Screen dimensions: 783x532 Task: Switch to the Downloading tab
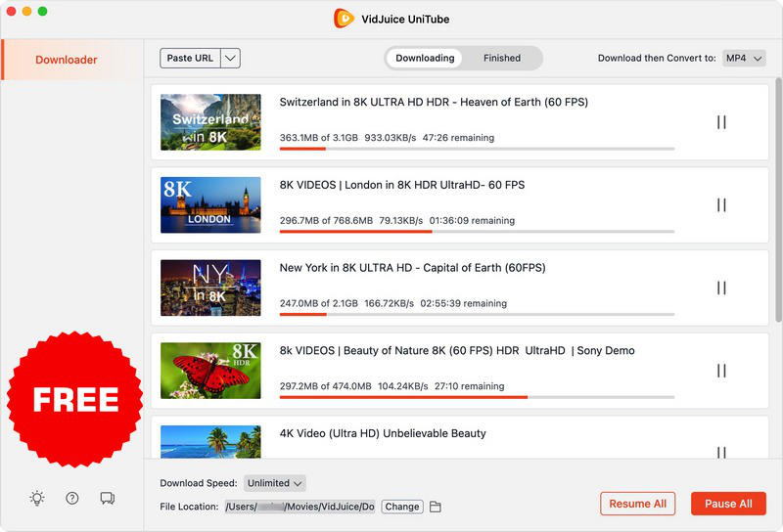coord(425,58)
